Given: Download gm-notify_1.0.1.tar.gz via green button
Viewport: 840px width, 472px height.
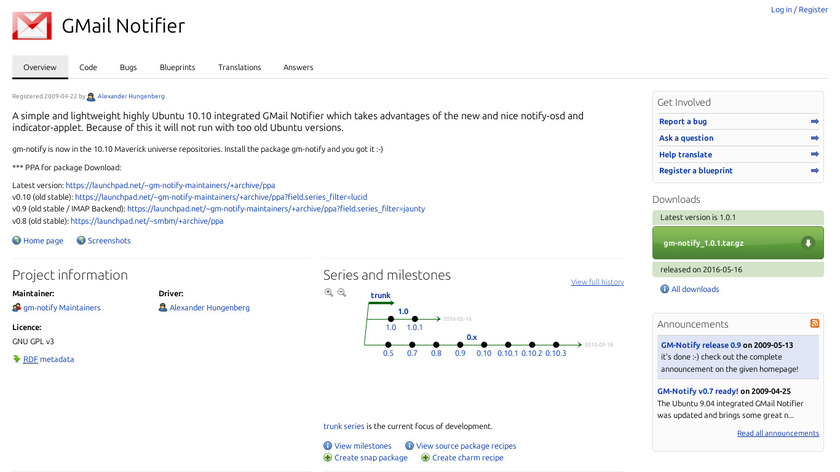Looking at the screenshot, I should click(x=738, y=243).
